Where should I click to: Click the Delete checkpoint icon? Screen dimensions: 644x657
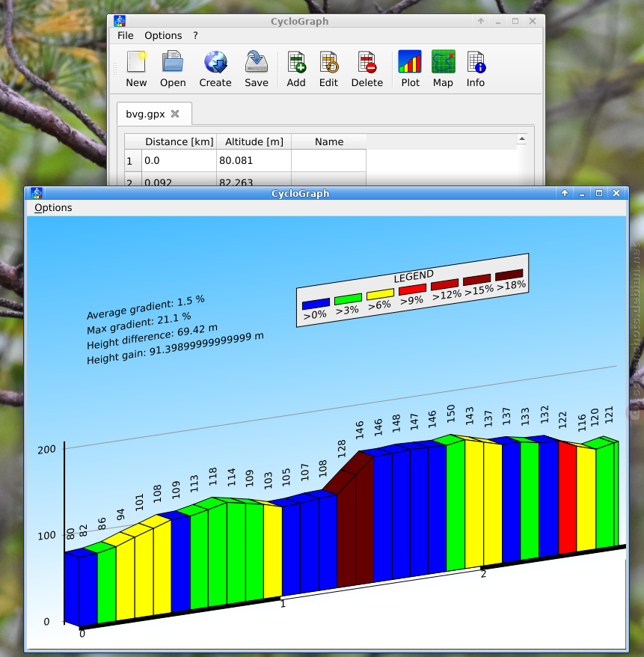[x=367, y=62]
